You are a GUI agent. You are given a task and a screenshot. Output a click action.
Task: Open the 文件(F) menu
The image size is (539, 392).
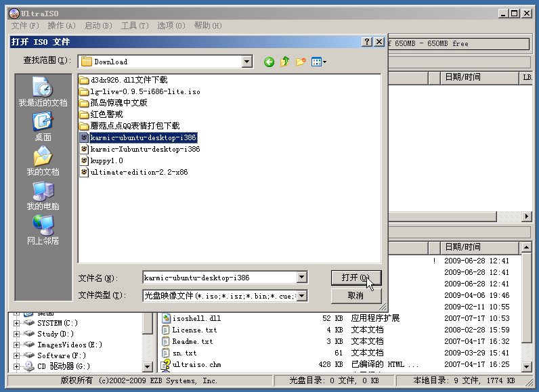coord(25,26)
